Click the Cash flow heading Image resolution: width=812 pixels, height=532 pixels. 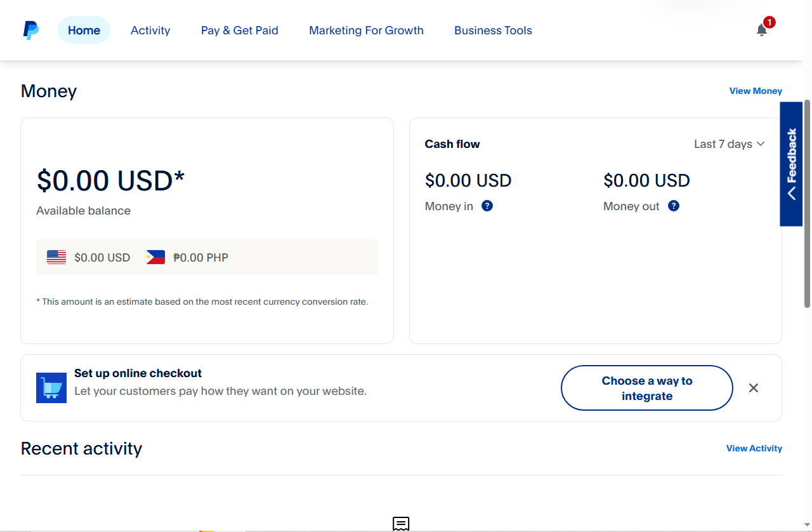pos(452,144)
